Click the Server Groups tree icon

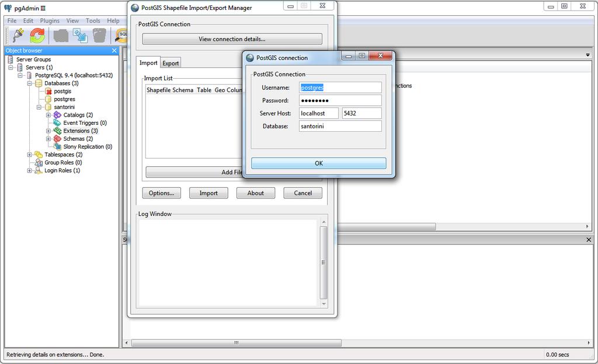coord(11,60)
